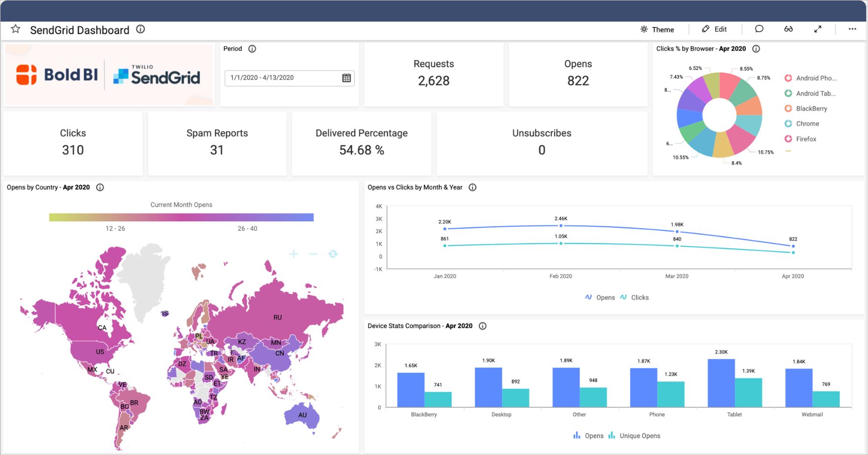Click the US country on the map

coord(100,352)
